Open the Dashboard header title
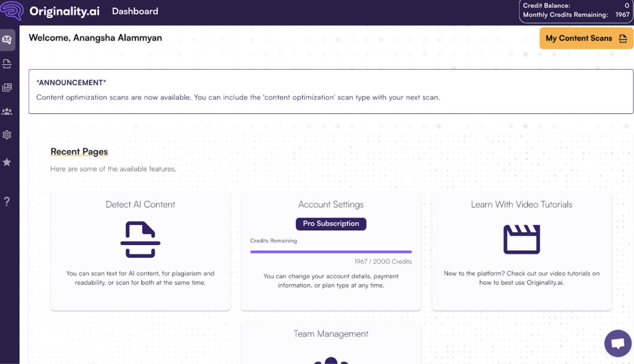 [x=135, y=11]
